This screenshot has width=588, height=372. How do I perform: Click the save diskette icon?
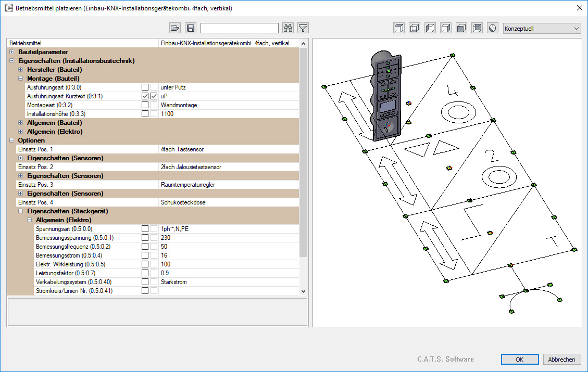tap(191, 28)
